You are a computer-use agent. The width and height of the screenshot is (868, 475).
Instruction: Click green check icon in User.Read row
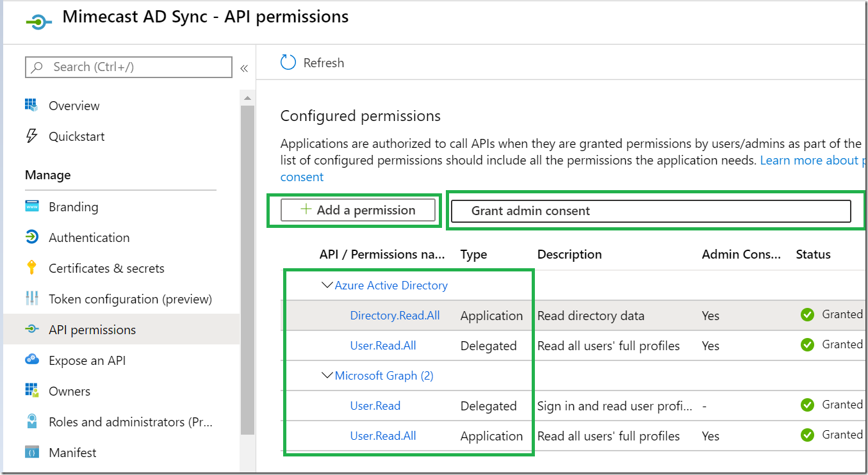click(x=808, y=405)
